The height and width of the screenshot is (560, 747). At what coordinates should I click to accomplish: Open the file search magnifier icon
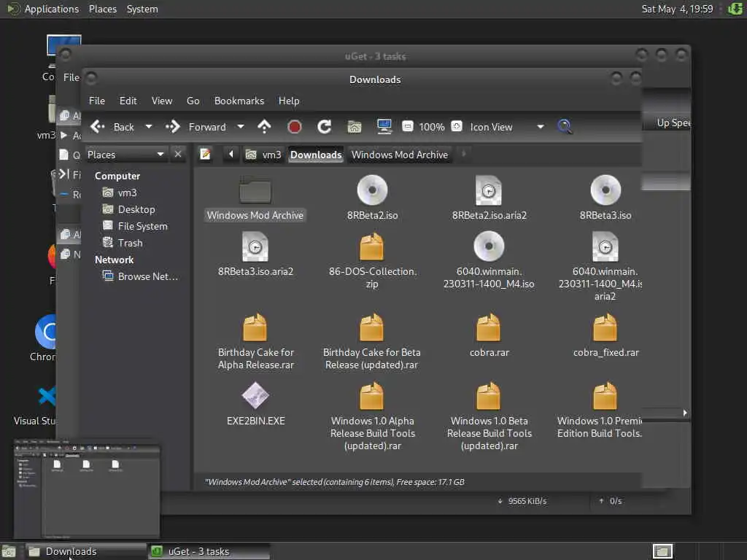coord(565,126)
